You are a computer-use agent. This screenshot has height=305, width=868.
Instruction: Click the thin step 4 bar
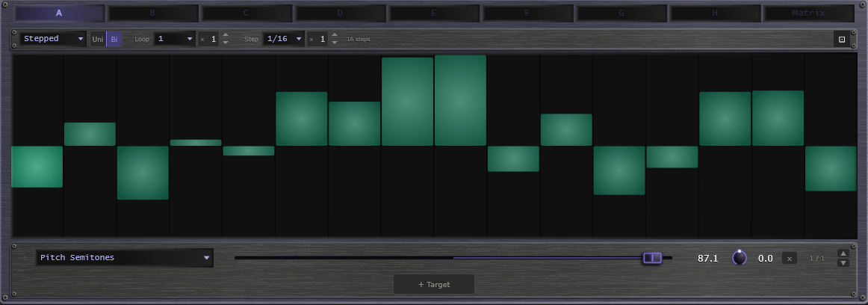[x=196, y=143]
